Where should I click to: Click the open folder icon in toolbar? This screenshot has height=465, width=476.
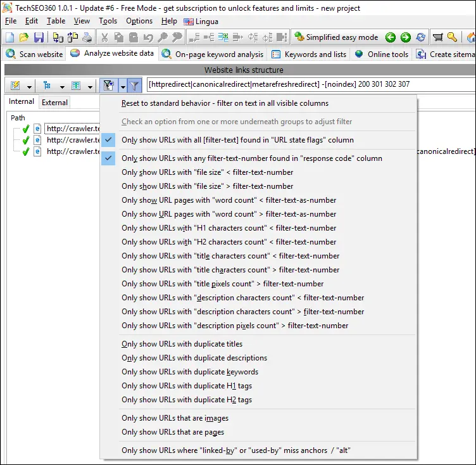tap(25, 37)
